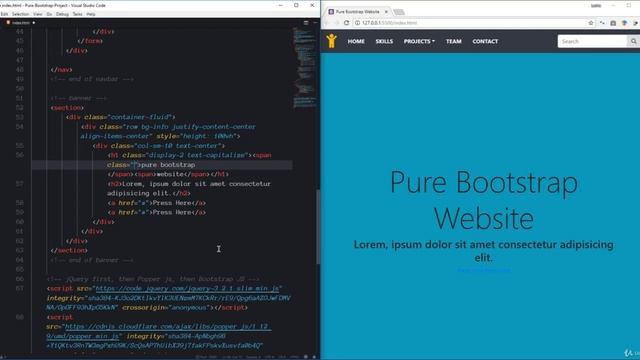Click the closing </nav> tag line in editor
This screenshot has width=640, height=360.
tap(62, 70)
